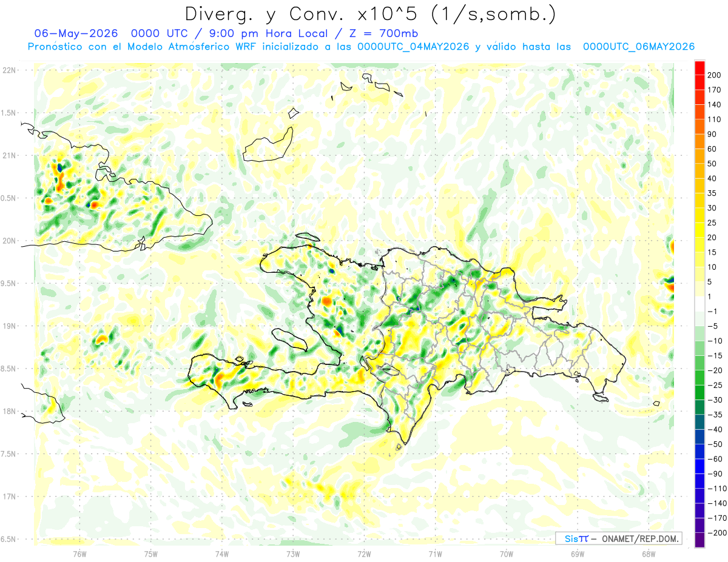This screenshot has width=728, height=562.
Task: Click the orange swatch above the 60 label
Action: point(699,141)
